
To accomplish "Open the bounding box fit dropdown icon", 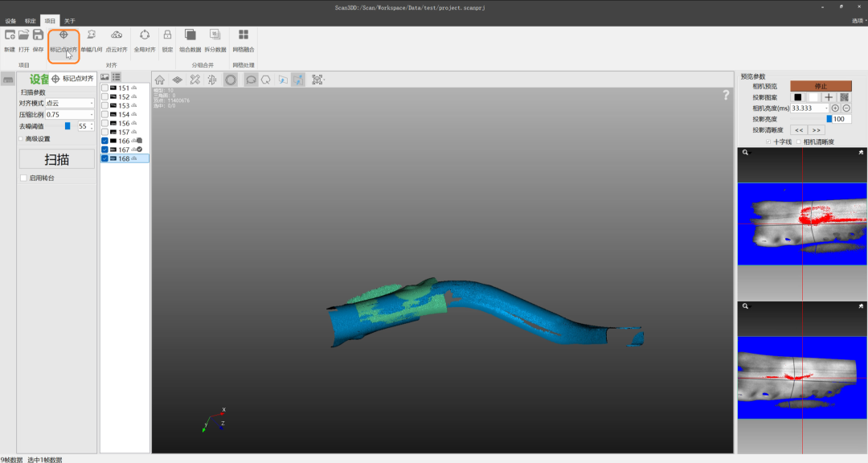I will pos(317,80).
